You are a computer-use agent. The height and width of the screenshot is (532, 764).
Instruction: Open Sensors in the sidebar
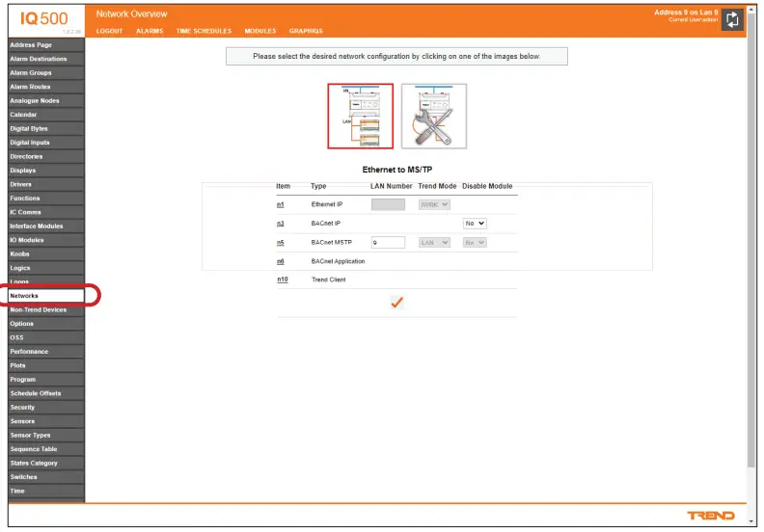(x=46, y=421)
